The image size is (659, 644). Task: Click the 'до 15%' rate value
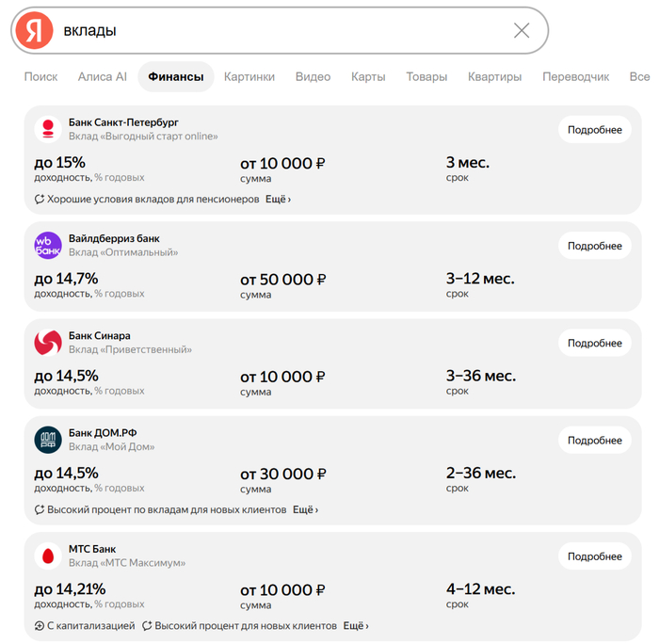(x=59, y=162)
